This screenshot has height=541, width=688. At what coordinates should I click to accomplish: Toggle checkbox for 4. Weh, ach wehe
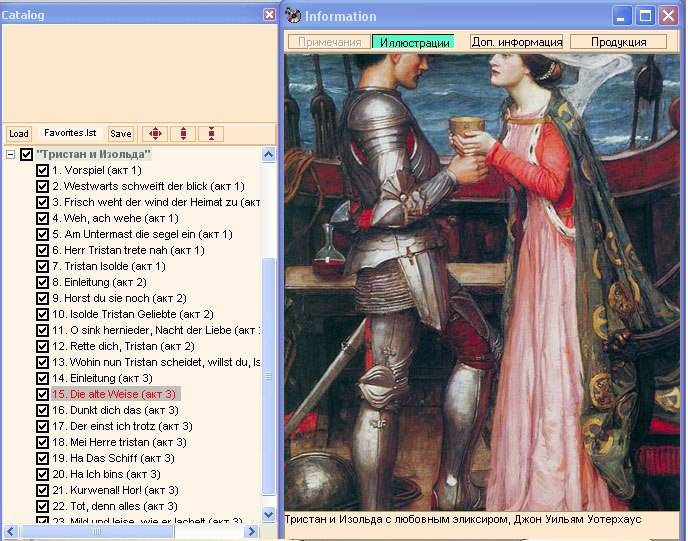tap(43, 219)
